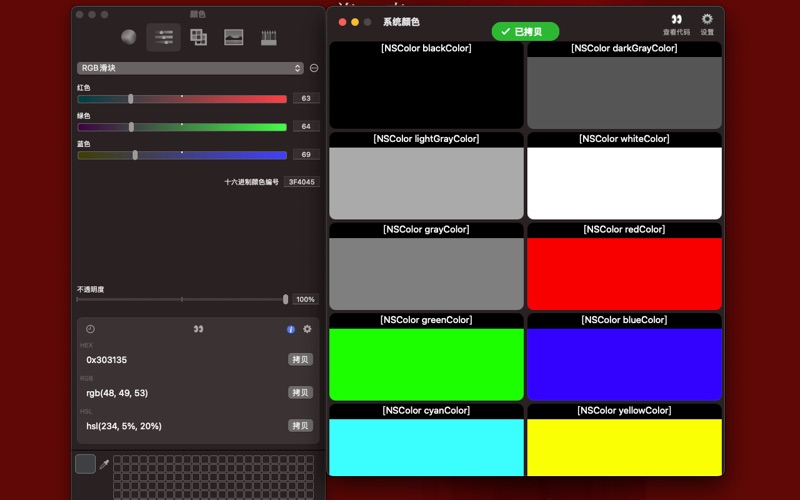Screen dimensions: 800x500
Task: Click the hex color field 3F4045
Action: coord(301,182)
